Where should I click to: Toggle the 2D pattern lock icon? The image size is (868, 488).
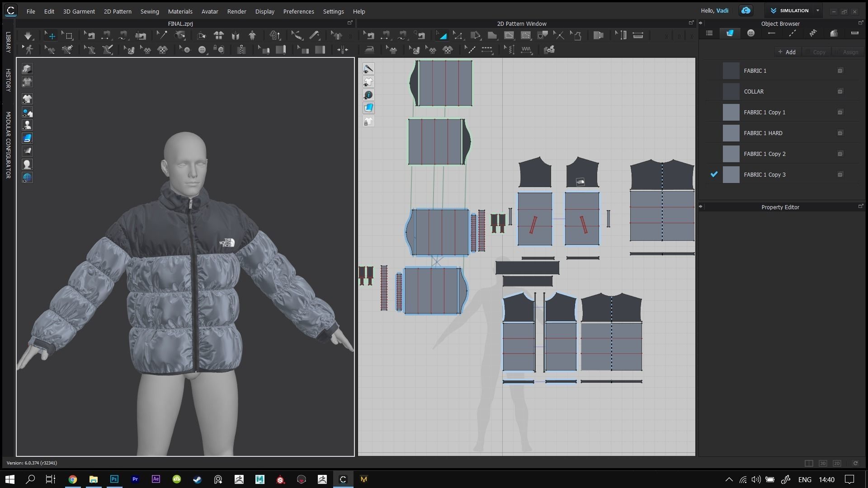pyautogui.click(x=368, y=121)
